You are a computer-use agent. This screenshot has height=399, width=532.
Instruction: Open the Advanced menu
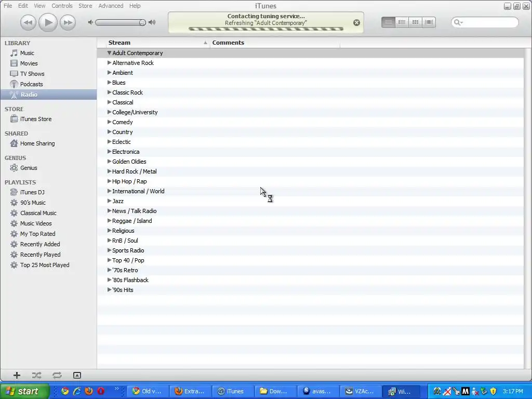tap(111, 6)
